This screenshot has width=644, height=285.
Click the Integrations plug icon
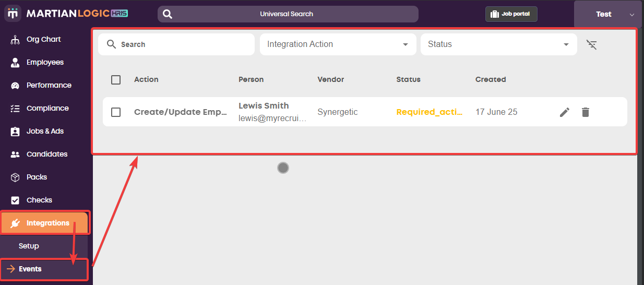[15, 223]
